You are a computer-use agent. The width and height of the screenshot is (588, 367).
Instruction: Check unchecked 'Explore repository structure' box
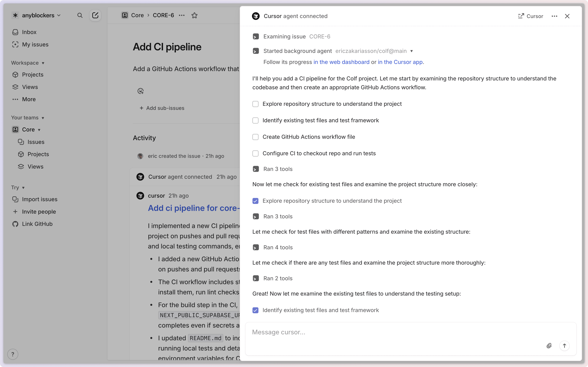255,104
